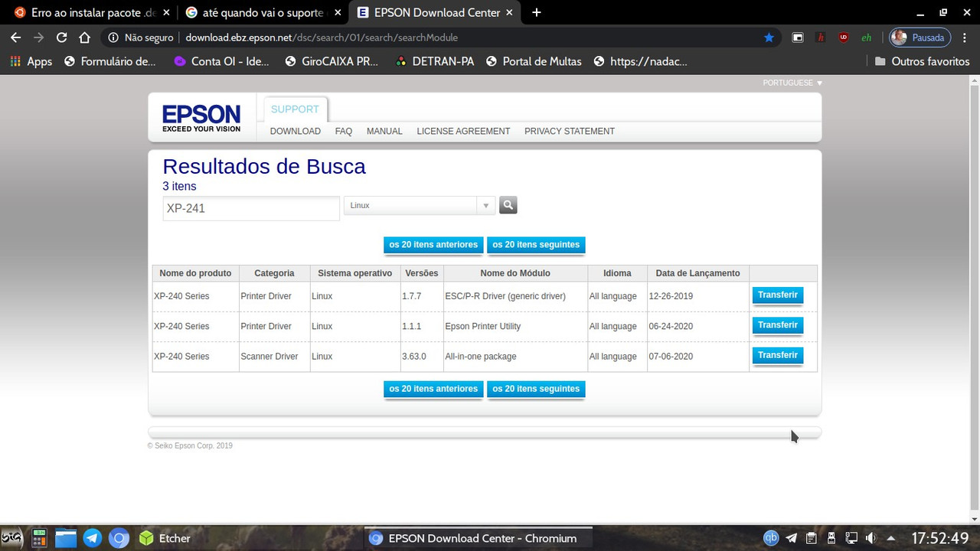Open the LICENSE AGREEMENT link
Viewport: 980px width, 551px height.
click(x=463, y=131)
